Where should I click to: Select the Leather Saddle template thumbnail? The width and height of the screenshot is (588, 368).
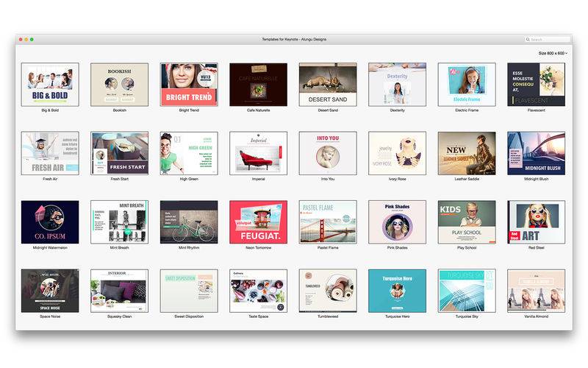(467, 153)
